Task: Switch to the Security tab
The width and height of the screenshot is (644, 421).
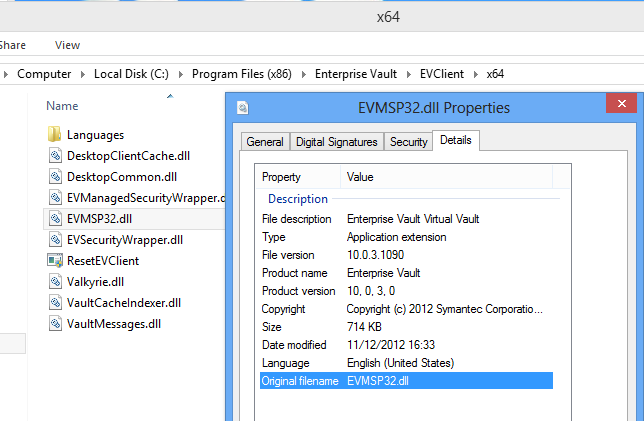Action: click(408, 142)
